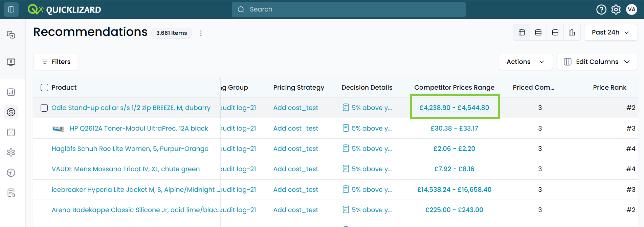Click the HP Toner product thumbnail

(x=59, y=129)
